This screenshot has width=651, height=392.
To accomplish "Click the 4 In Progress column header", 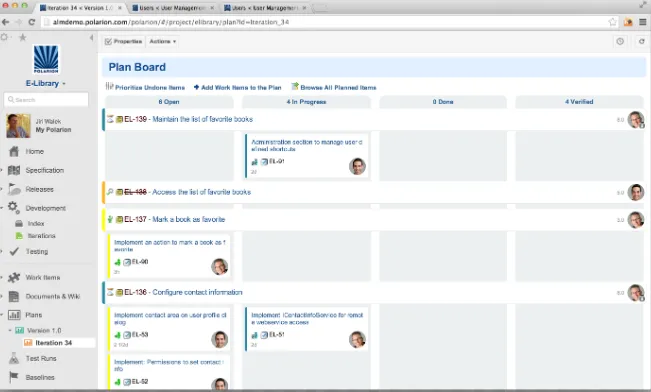I will click(x=306, y=102).
